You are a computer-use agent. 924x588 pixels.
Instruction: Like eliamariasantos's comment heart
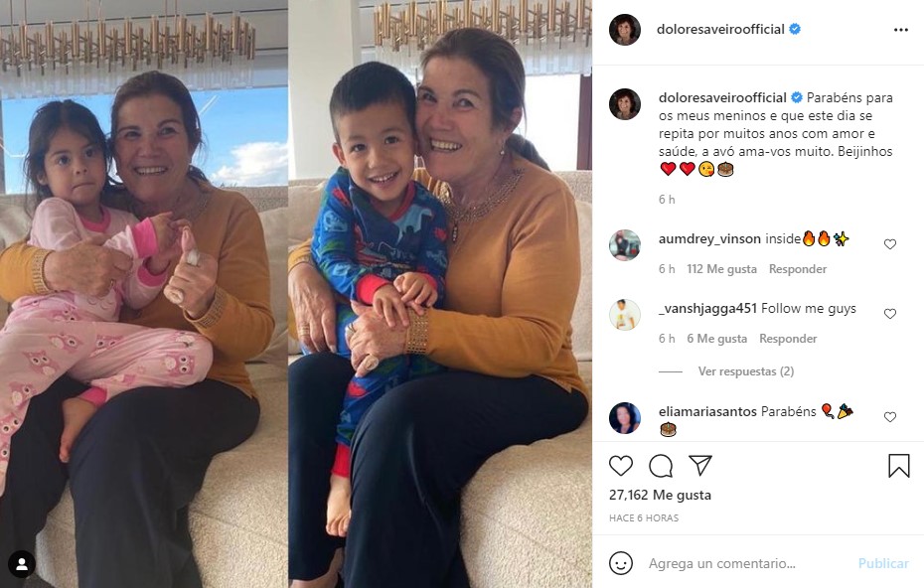point(890,416)
